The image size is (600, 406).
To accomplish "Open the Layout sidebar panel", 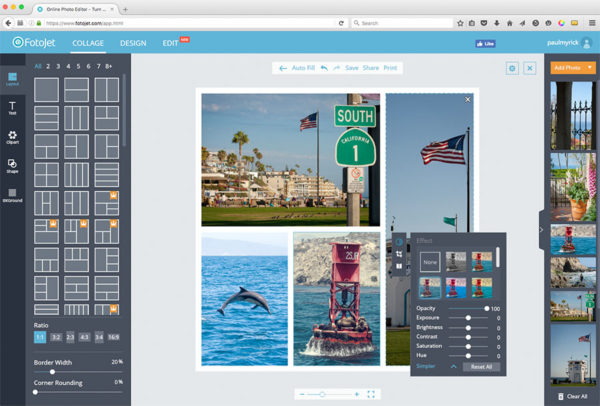I will click(x=12, y=79).
